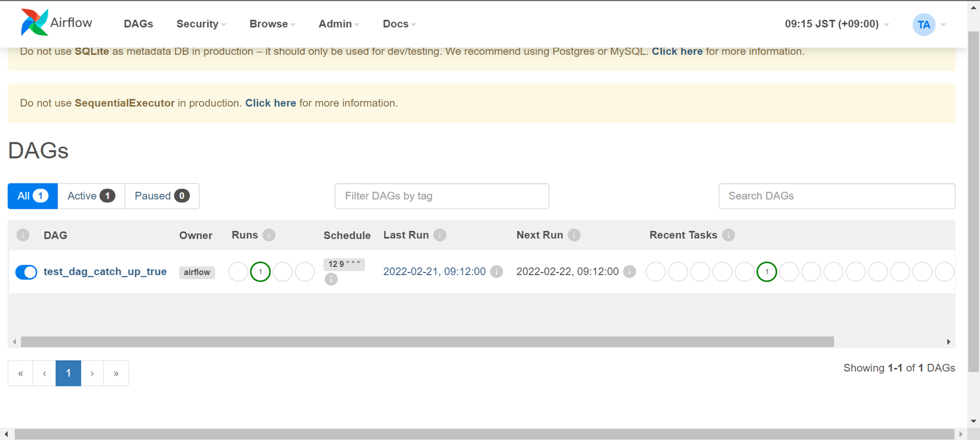Open the Admin menu
Screen dimensions: 980x440
click(338, 24)
